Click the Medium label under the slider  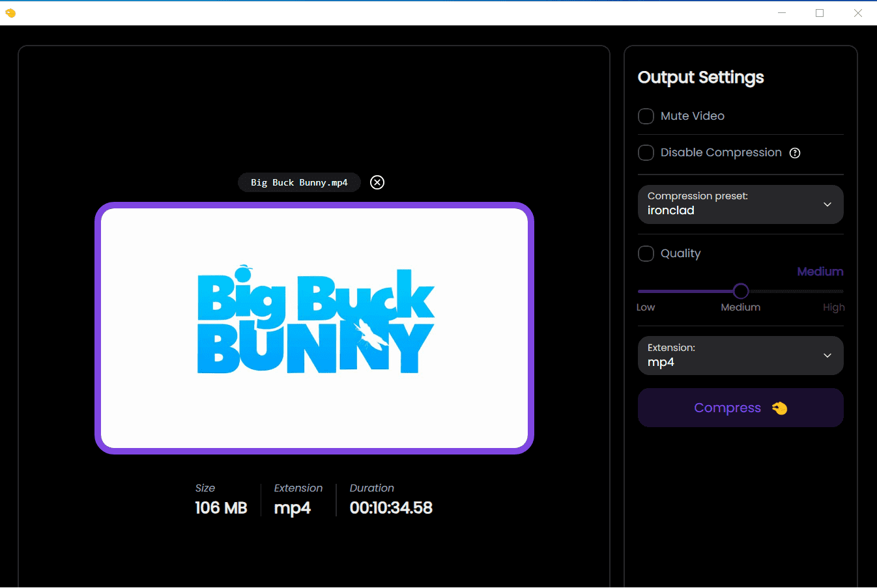click(740, 307)
